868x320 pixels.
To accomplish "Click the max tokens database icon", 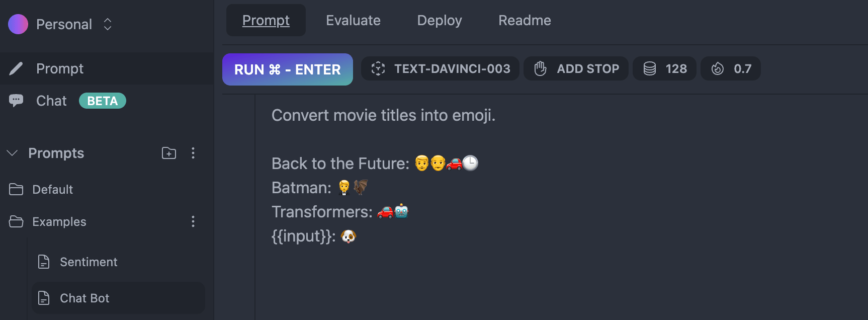I will tap(650, 68).
